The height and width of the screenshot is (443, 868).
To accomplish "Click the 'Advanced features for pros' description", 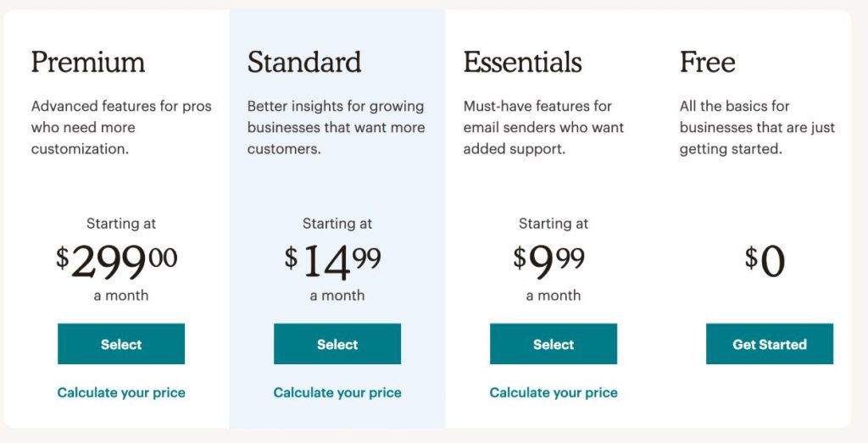I will pyautogui.click(x=121, y=127).
